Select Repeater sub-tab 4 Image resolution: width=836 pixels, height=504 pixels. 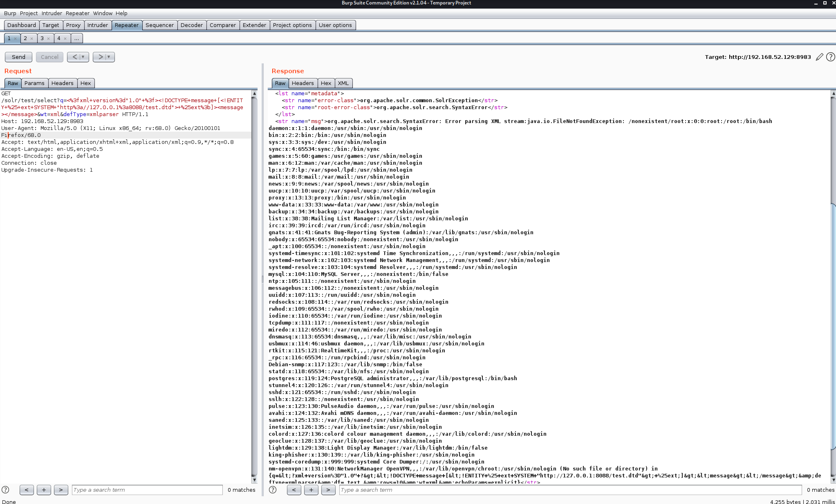tap(59, 38)
